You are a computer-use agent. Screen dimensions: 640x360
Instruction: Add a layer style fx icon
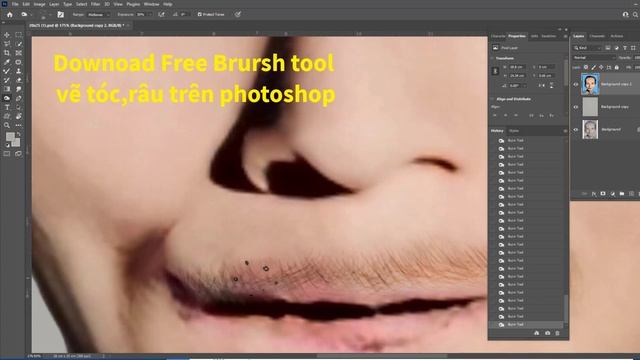click(x=594, y=194)
